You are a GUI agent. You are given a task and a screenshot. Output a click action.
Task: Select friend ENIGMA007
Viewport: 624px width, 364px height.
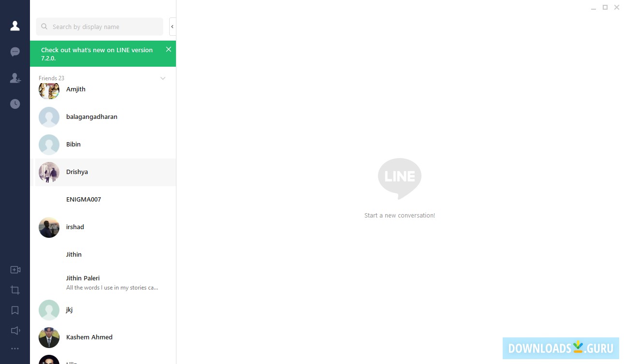point(103,200)
